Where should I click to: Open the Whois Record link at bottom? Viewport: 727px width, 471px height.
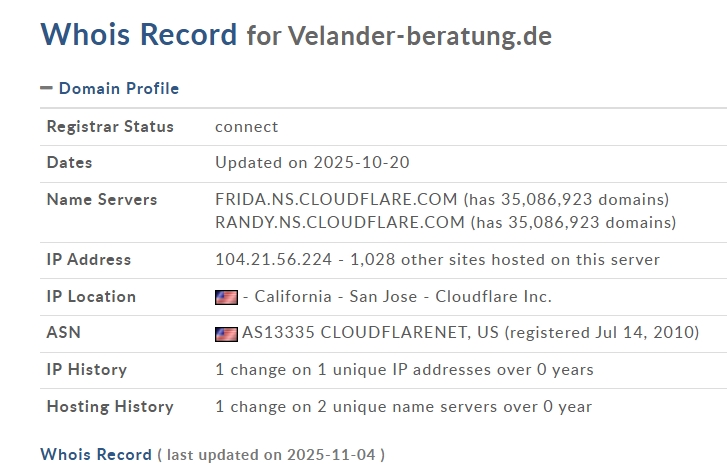pos(96,455)
